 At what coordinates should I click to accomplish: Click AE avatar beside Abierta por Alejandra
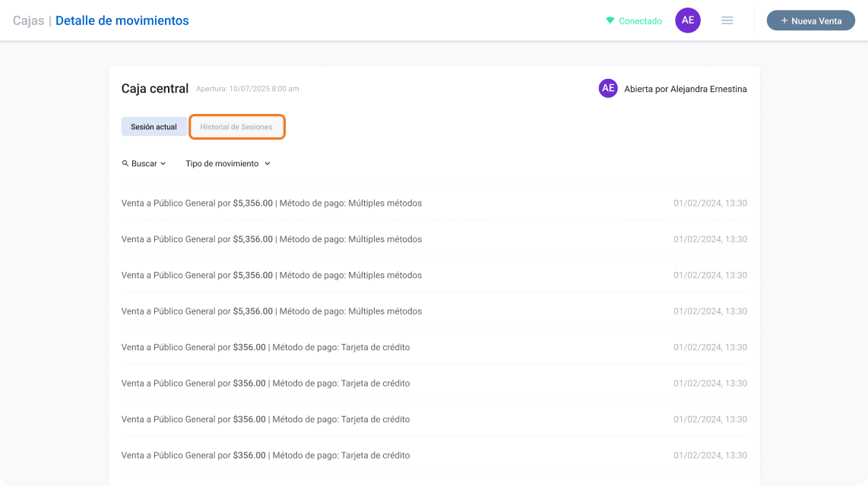coord(608,88)
